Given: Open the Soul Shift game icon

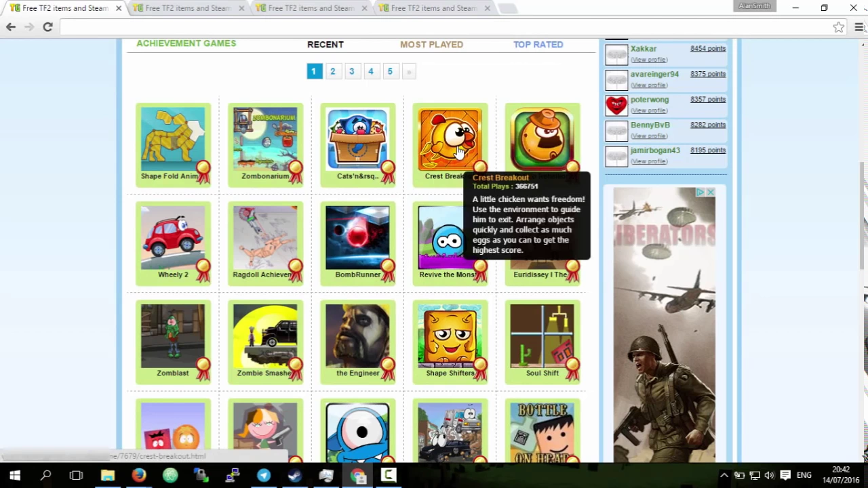Looking at the screenshot, I should pos(542,335).
